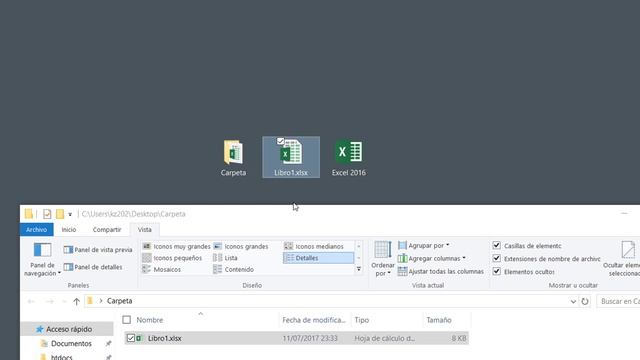Switch to the Compartir ribbon tab
Viewport: 640px width, 360px height.
tap(107, 230)
